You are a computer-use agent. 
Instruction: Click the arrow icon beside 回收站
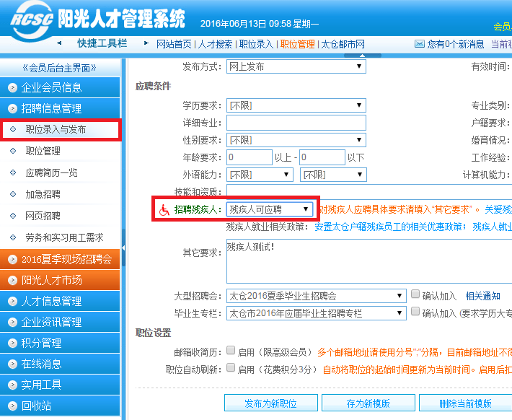12,406
